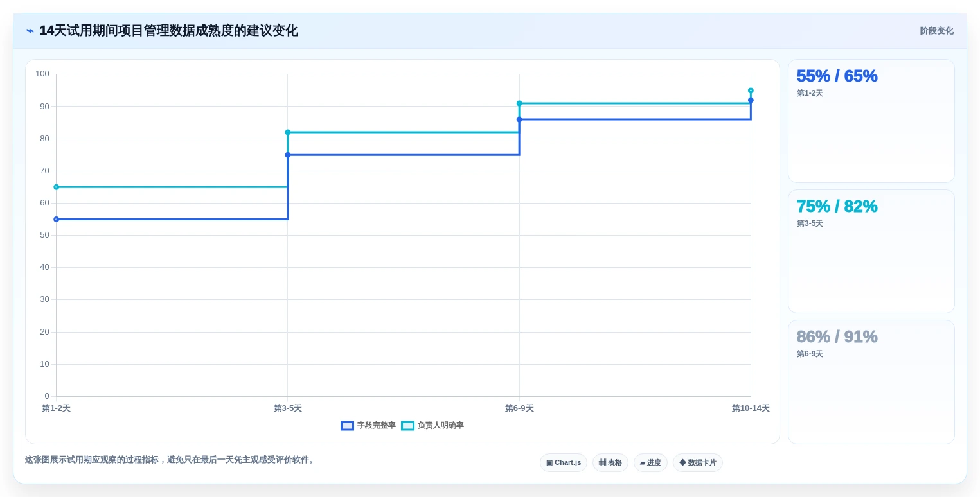Image resolution: width=980 pixels, height=497 pixels.
Task: Open the 86% / 91% data card
Action: pos(871,382)
